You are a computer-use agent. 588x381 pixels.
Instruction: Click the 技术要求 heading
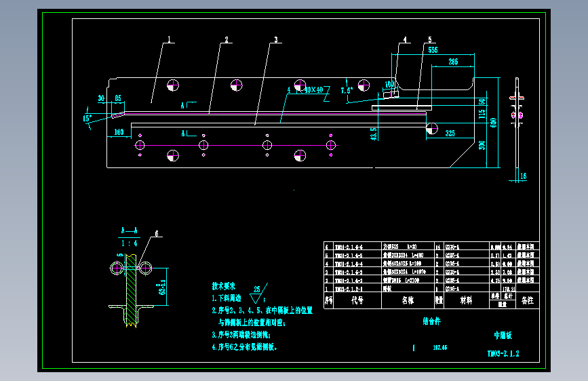(x=224, y=286)
